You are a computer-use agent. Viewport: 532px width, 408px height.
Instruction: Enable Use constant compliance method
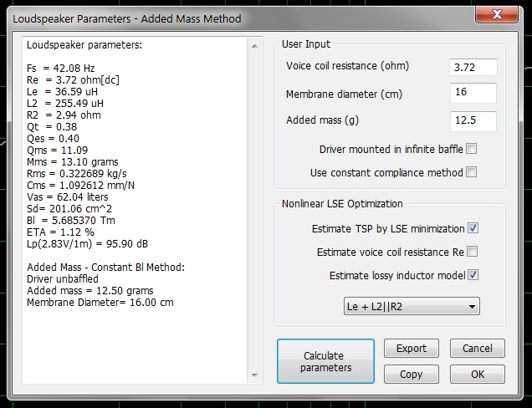tap(472, 172)
